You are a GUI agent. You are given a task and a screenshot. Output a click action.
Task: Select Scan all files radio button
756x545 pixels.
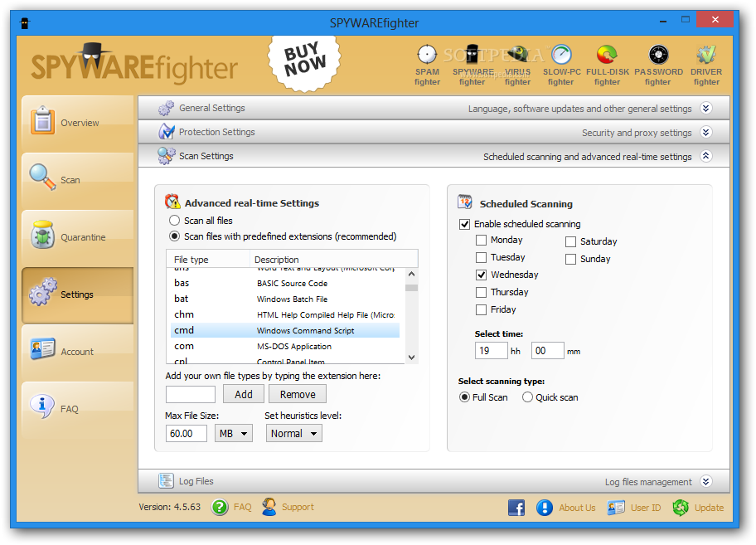[x=174, y=221]
